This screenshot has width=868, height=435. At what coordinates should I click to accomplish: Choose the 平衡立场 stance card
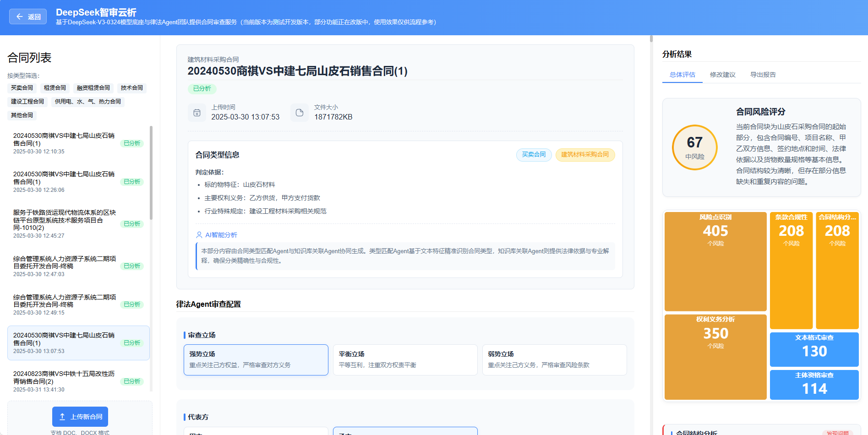click(405, 359)
